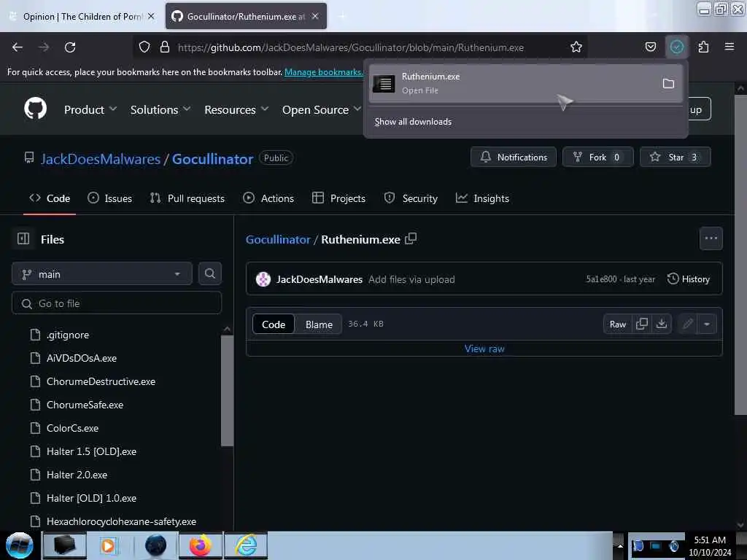Click the file tree vertical scrollbar
Screen dimensions: 747x560
(x=228, y=391)
